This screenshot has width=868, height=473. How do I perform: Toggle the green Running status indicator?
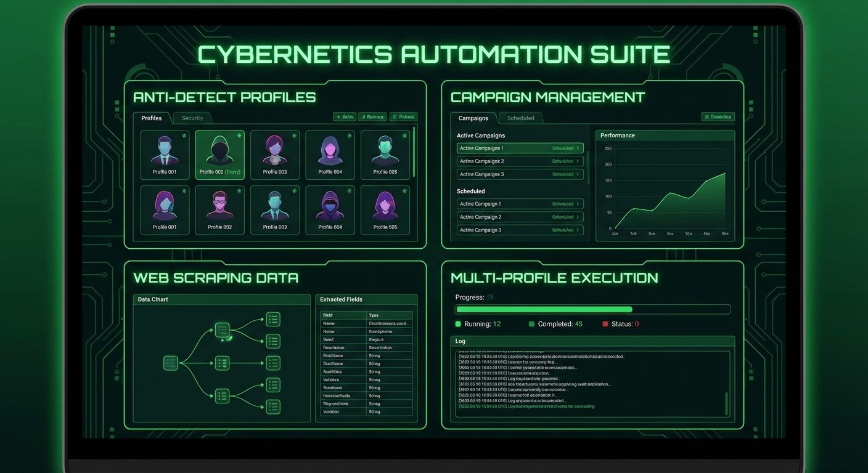tap(458, 324)
